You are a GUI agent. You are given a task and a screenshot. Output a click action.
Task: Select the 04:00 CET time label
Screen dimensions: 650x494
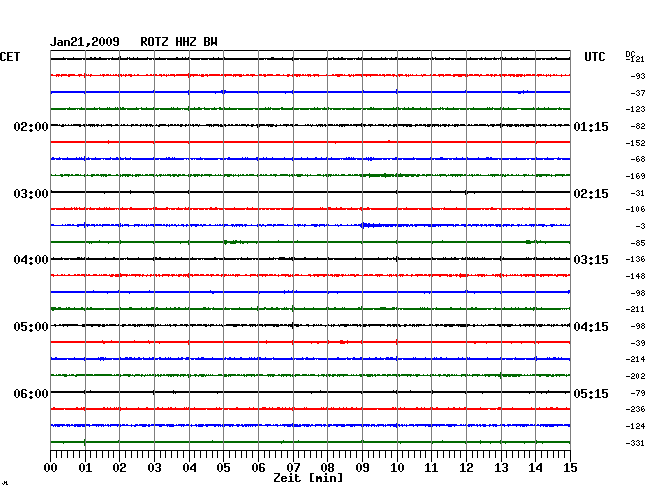(31, 260)
